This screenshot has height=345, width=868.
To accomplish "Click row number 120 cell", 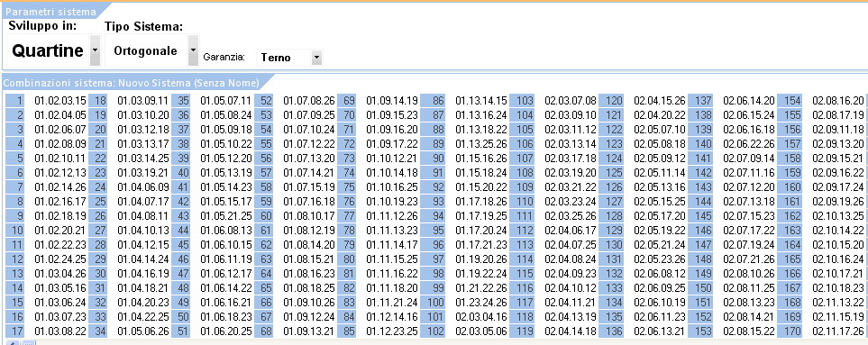I will pos(611,101).
